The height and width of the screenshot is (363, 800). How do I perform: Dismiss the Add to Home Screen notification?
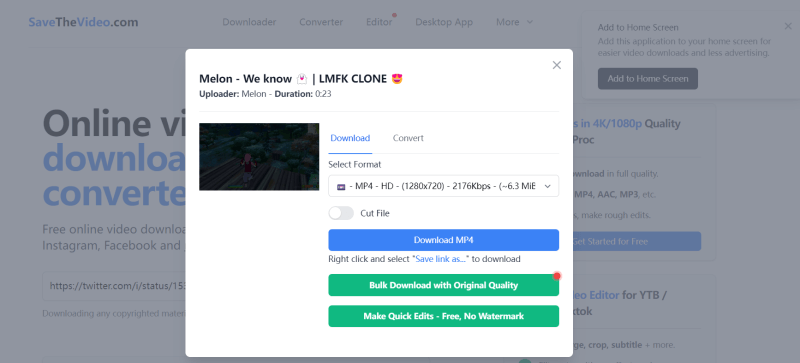[x=788, y=27]
